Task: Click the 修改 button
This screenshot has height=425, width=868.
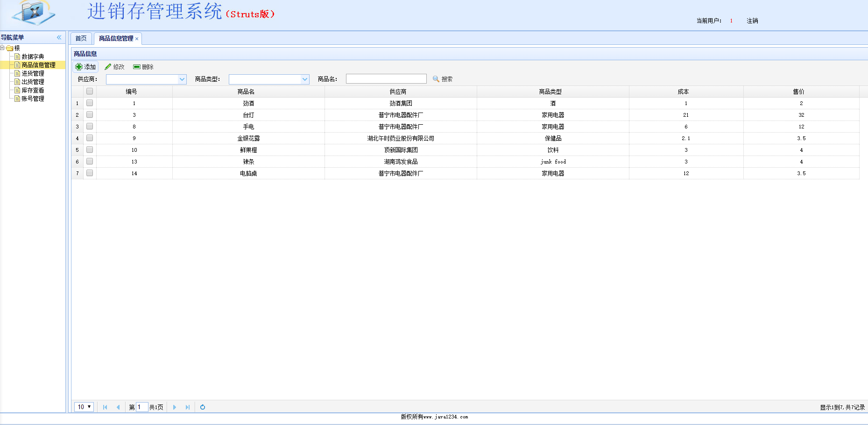Action: point(115,67)
